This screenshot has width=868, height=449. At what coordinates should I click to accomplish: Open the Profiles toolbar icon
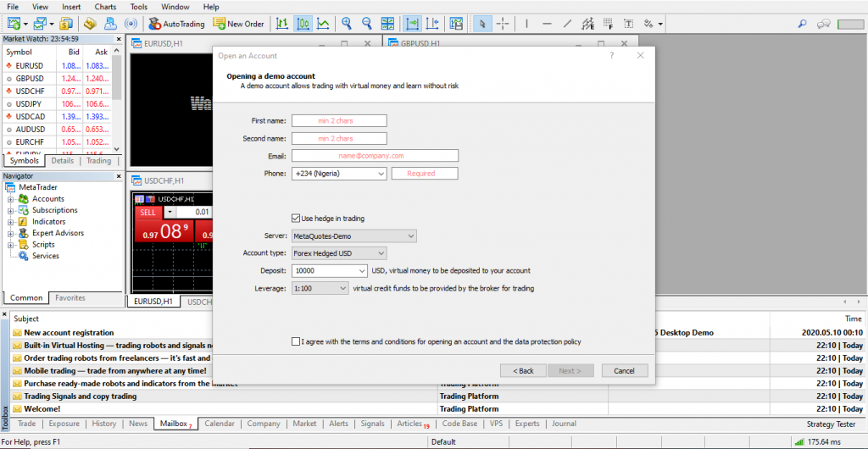pyautogui.click(x=39, y=24)
